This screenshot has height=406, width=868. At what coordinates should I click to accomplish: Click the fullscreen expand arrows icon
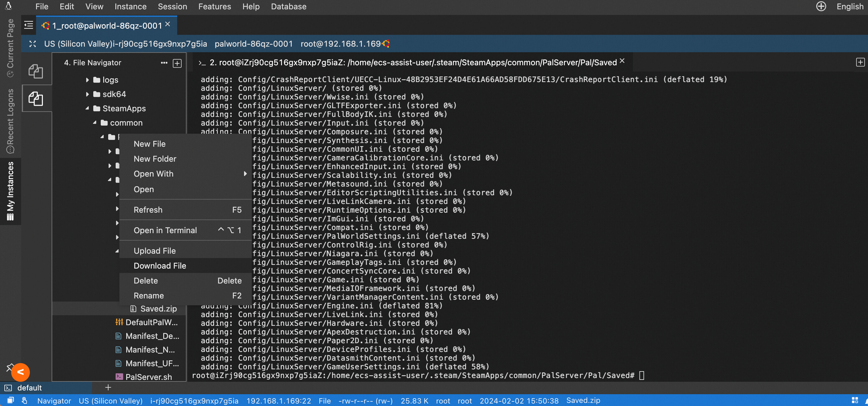pyautogui.click(x=32, y=44)
